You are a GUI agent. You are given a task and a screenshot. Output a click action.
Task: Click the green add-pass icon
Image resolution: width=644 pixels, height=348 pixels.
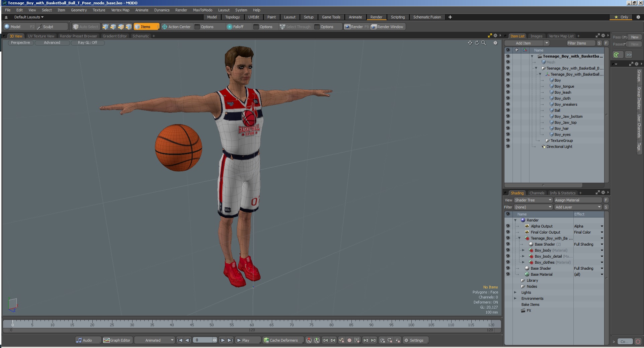click(x=617, y=55)
